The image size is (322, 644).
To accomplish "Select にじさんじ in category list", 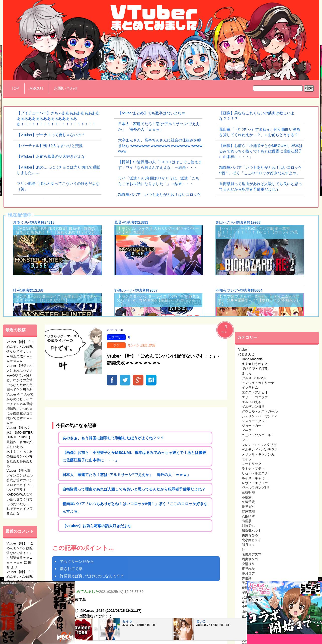I will [x=246, y=354].
